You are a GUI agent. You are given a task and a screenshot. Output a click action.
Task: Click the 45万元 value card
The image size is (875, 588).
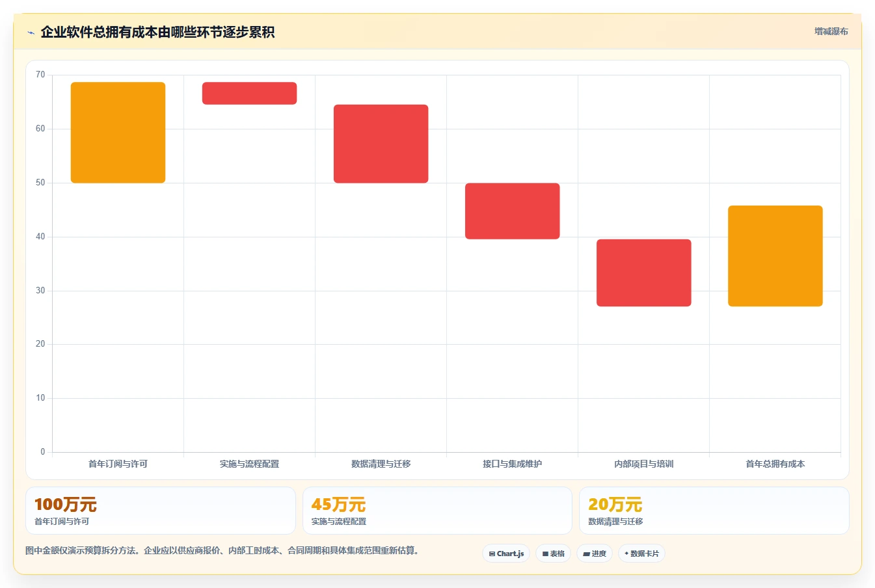click(x=437, y=511)
